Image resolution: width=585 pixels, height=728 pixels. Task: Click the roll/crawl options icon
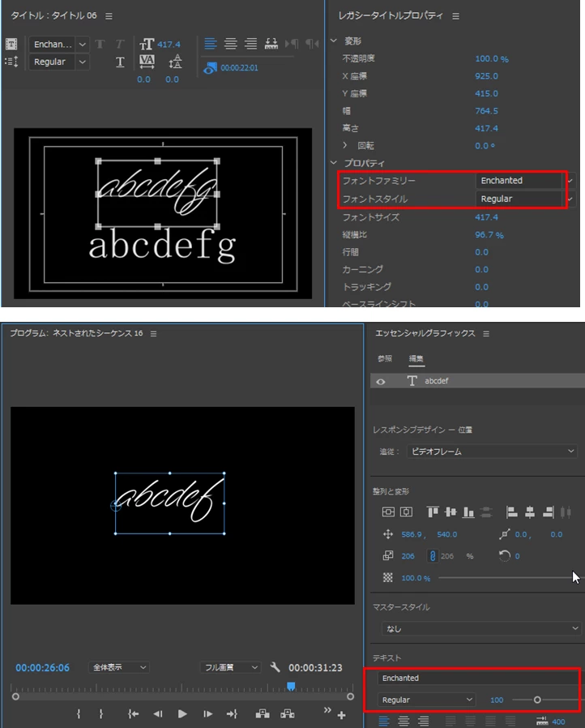tap(11, 62)
